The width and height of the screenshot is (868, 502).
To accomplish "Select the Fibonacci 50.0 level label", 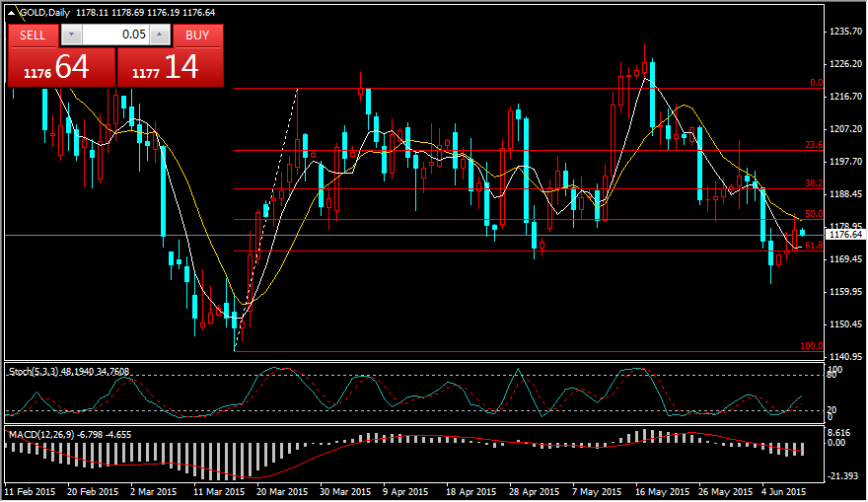I will [813, 214].
